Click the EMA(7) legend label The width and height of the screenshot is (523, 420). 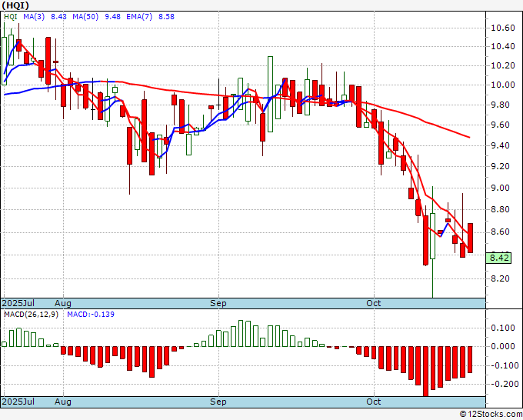click(x=139, y=17)
